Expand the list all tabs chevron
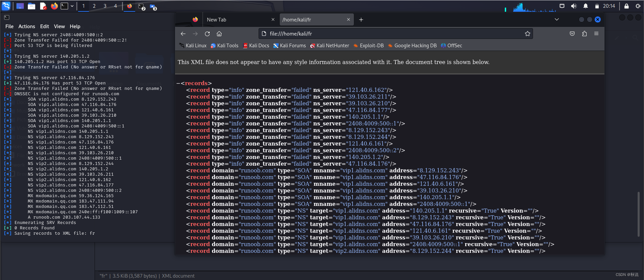 click(x=557, y=19)
